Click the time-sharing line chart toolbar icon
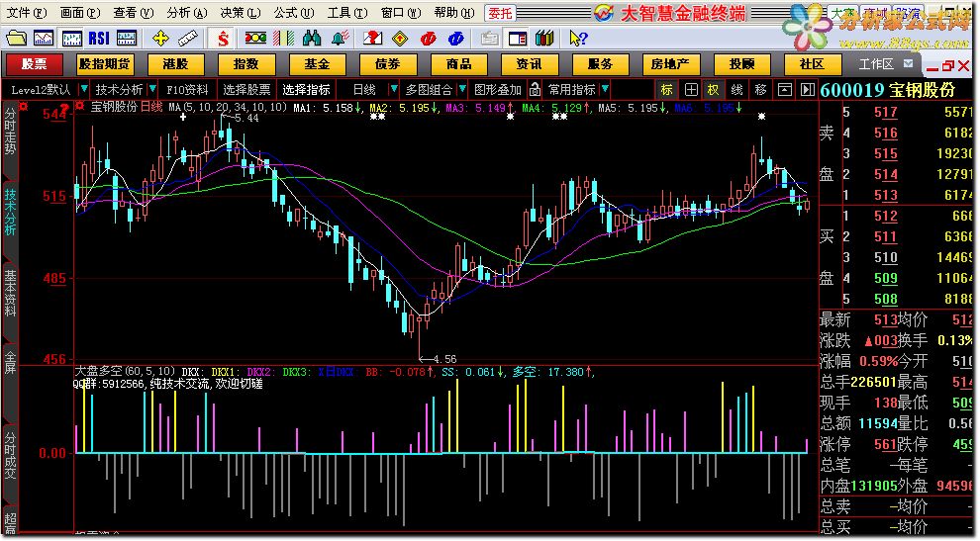 (x=44, y=39)
